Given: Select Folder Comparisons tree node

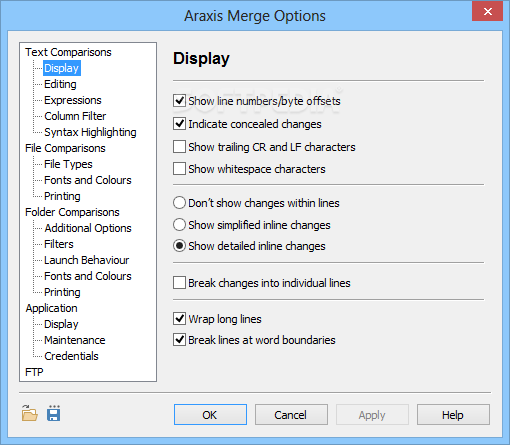Looking at the screenshot, I should pyautogui.click(x=72, y=212).
